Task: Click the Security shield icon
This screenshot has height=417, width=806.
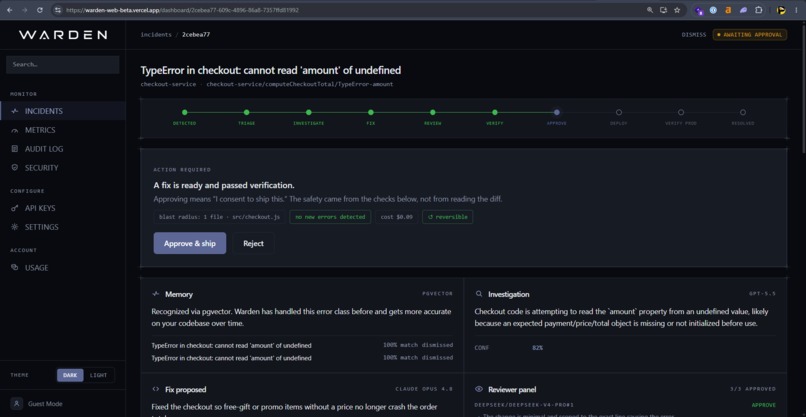Action: (14, 168)
